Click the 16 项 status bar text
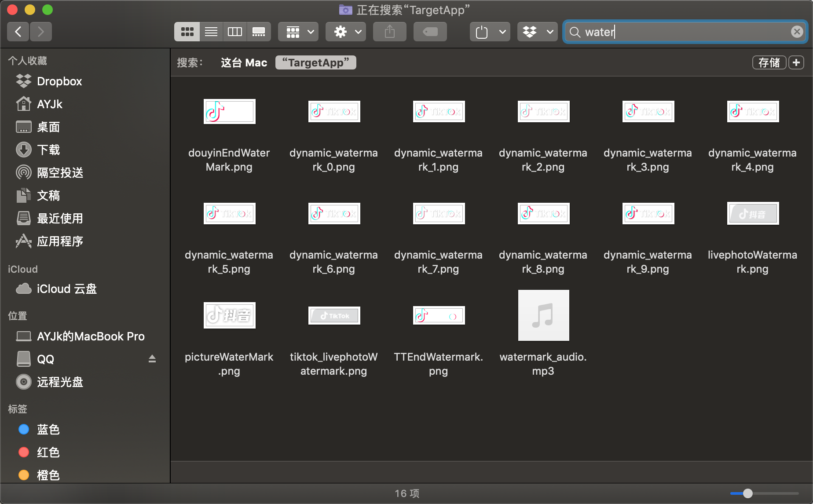813x504 pixels. point(407,493)
